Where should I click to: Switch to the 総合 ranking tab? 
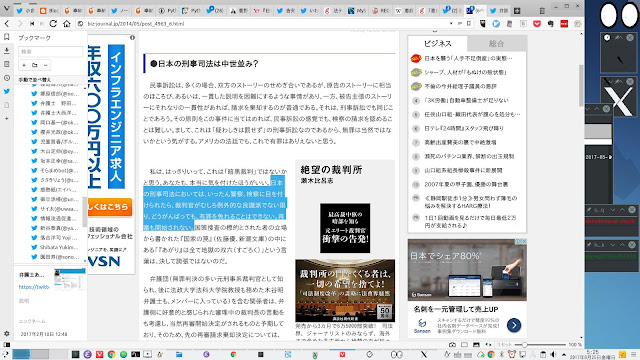[x=496, y=43]
